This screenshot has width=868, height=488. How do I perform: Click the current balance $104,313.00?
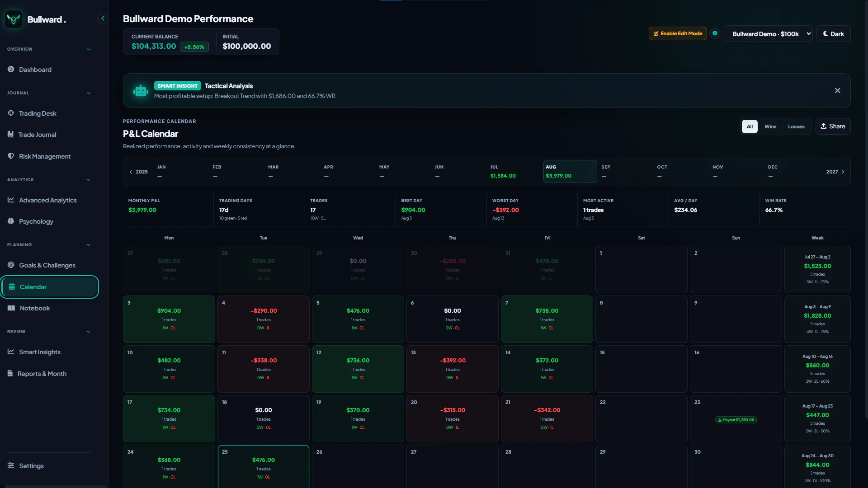click(154, 46)
